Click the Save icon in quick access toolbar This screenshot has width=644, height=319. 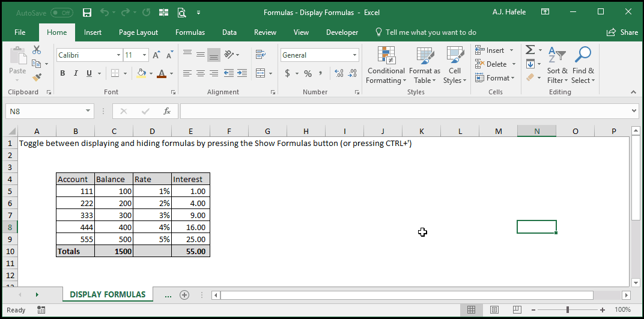[87, 13]
